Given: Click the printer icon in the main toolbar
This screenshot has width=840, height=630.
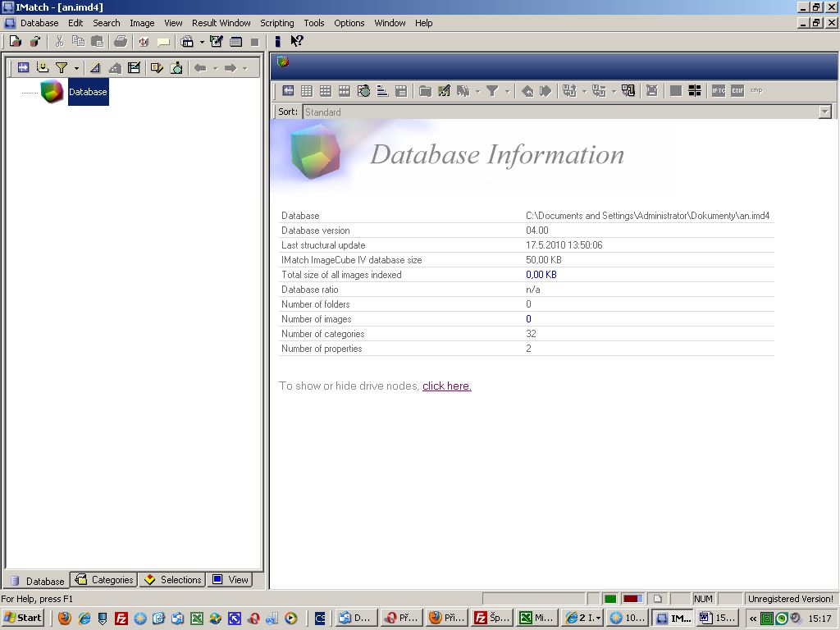Looking at the screenshot, I should [121, 42].
